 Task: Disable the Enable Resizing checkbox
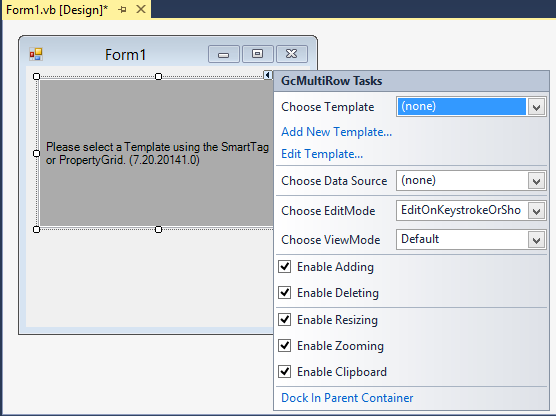click(285, 320)
